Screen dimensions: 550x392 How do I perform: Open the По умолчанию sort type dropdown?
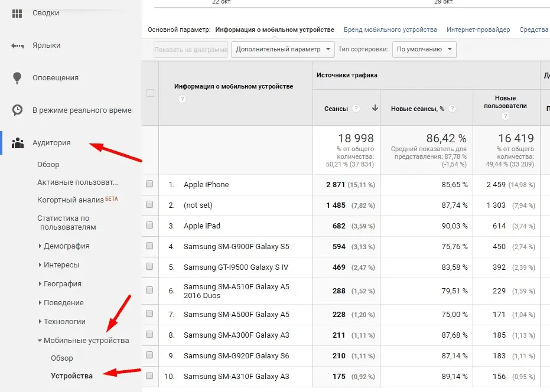tap(424, 50)
